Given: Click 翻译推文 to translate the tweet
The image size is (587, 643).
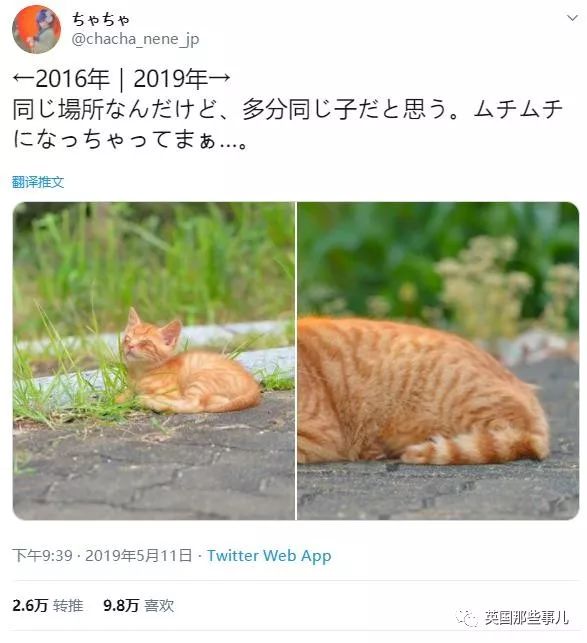Looking at the screenshot, I should [x=38, y=182].
